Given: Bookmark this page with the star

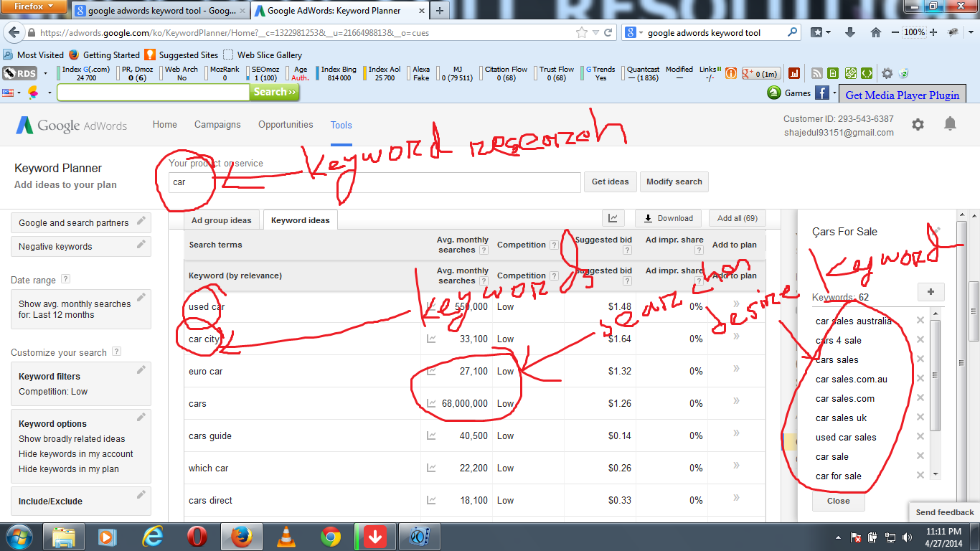Looking at the screenshot, I should (x=582, y=32).
